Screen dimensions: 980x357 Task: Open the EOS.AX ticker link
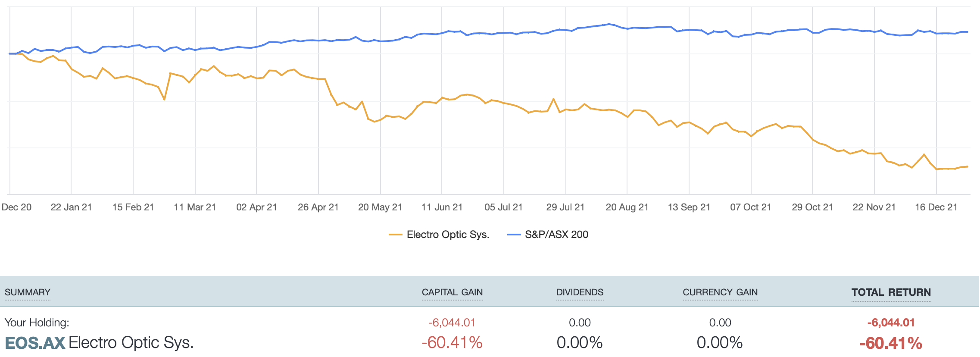pyautogui.click(x=35, y=343)
